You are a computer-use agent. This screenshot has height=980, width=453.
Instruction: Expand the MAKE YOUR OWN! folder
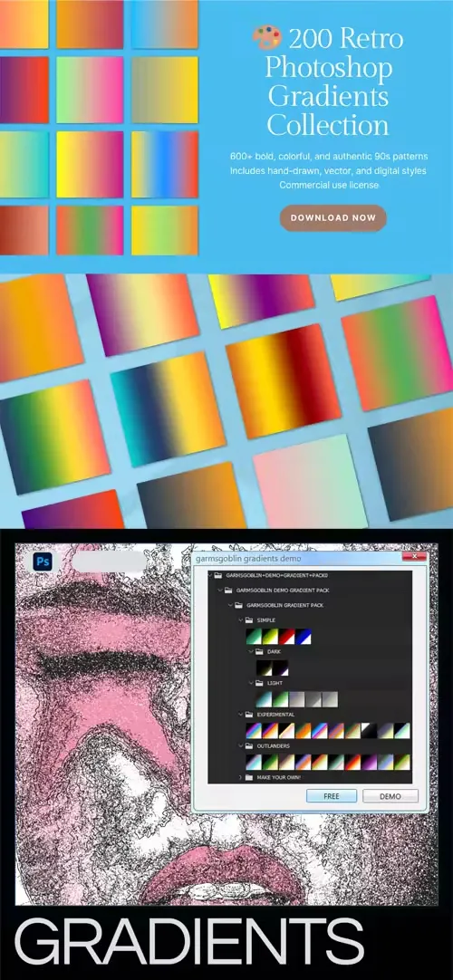(241, 777)
